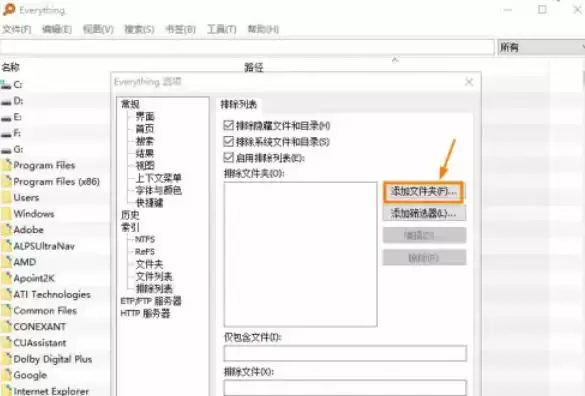This screenshot has height=396, width=585.
Task: Select 文件夹 in the options tree
Action: pyautogui.click(x=149, y=264)
